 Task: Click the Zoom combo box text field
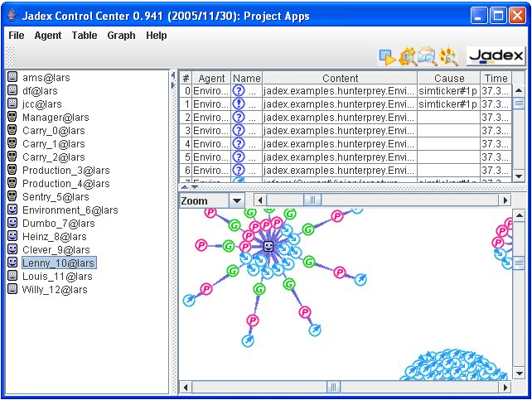pyautogui.click(x=205, y=200)
